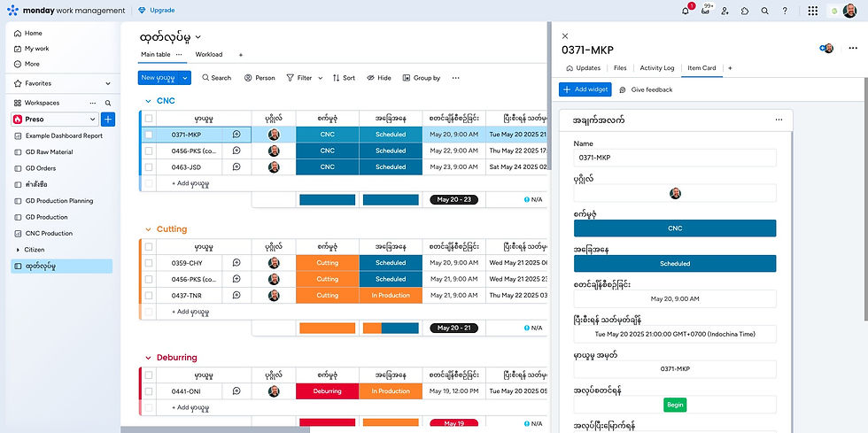The image size is (868, 433).
Task: Click the horizontal scrollbar under the table
Action: (x=215, y=429)
